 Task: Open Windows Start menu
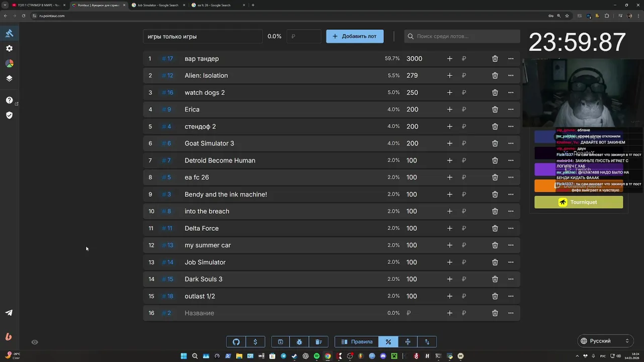tap(183, 356)
